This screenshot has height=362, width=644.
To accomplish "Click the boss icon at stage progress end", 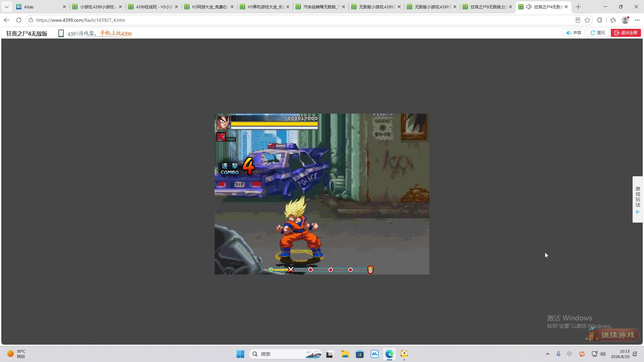I will click(x=370, y=269).
